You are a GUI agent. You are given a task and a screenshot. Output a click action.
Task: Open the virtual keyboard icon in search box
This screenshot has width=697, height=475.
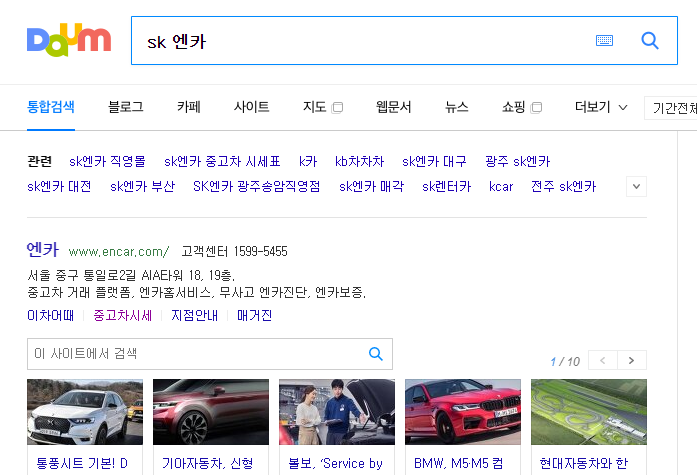click(x=604, y=40)
